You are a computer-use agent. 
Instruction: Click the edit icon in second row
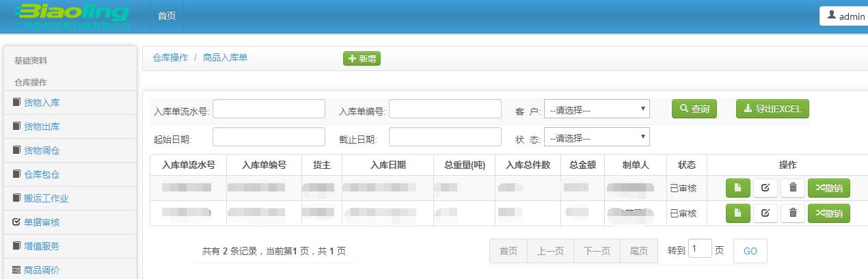click(x=765, y=213)
